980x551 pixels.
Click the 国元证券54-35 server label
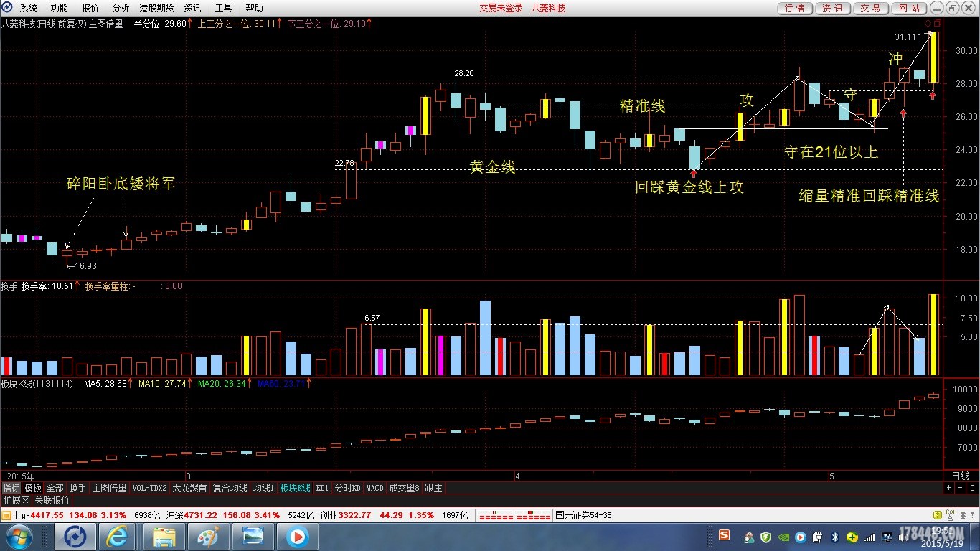click(583, 515)
